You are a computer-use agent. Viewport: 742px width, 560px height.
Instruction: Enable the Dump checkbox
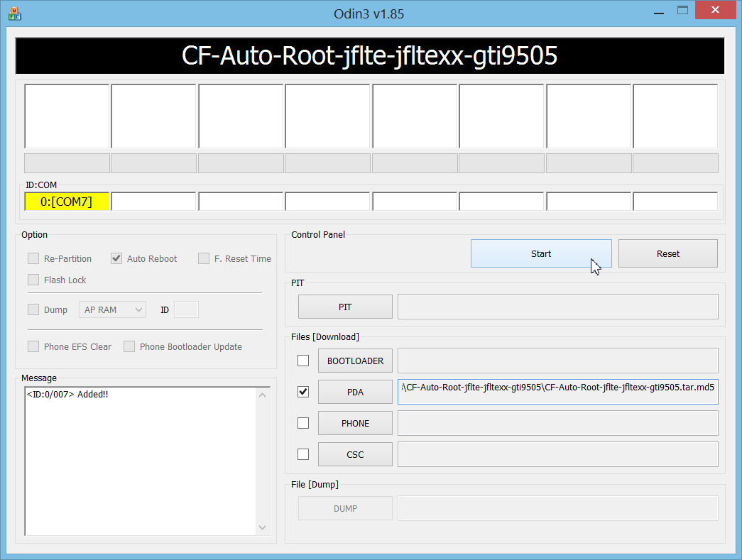pos(33,309)
